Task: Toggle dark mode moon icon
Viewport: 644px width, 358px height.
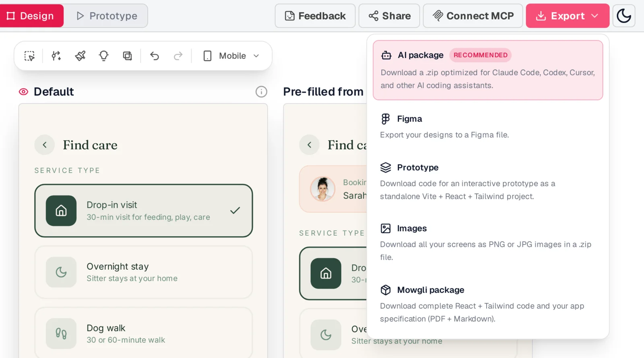Action: tap(624, 16)
